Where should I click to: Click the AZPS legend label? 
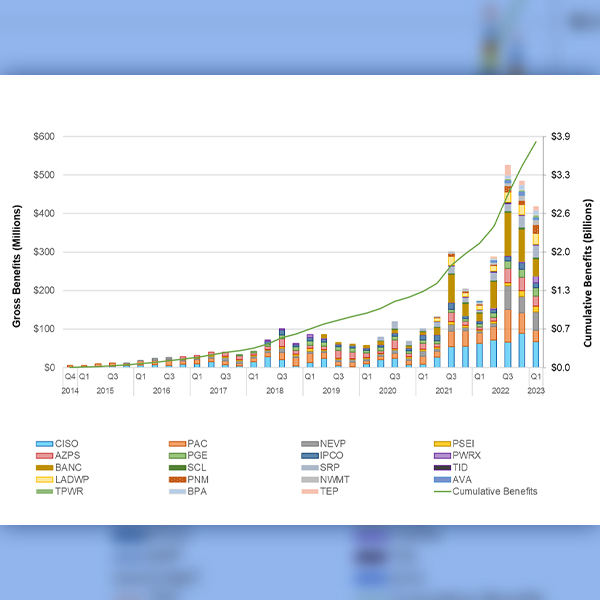point(71,455)
